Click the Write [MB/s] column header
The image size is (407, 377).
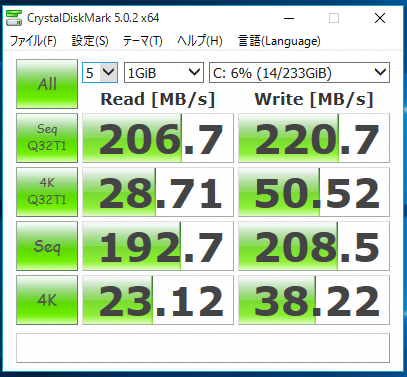click(314, 99)
